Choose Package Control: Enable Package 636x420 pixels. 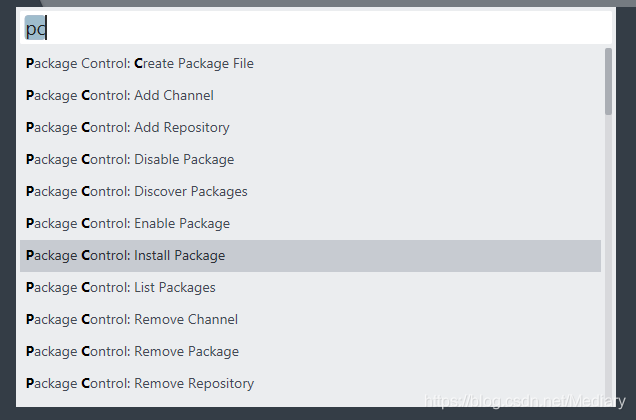(310, 224)
